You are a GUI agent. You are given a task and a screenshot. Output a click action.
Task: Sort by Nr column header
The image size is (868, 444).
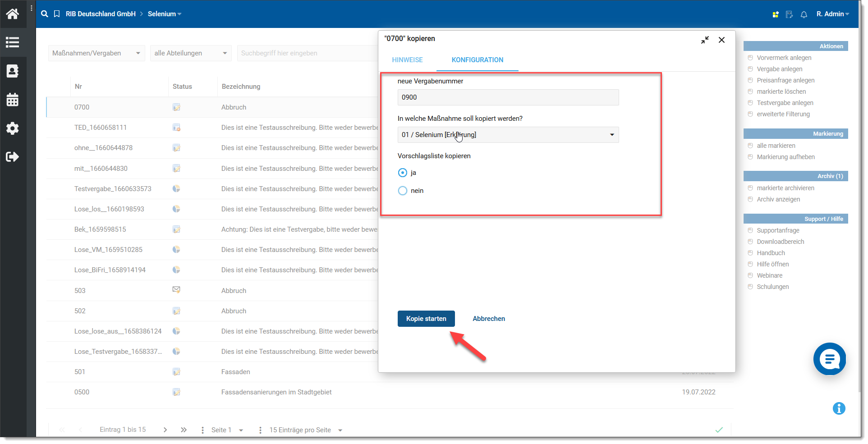[78, 87]
